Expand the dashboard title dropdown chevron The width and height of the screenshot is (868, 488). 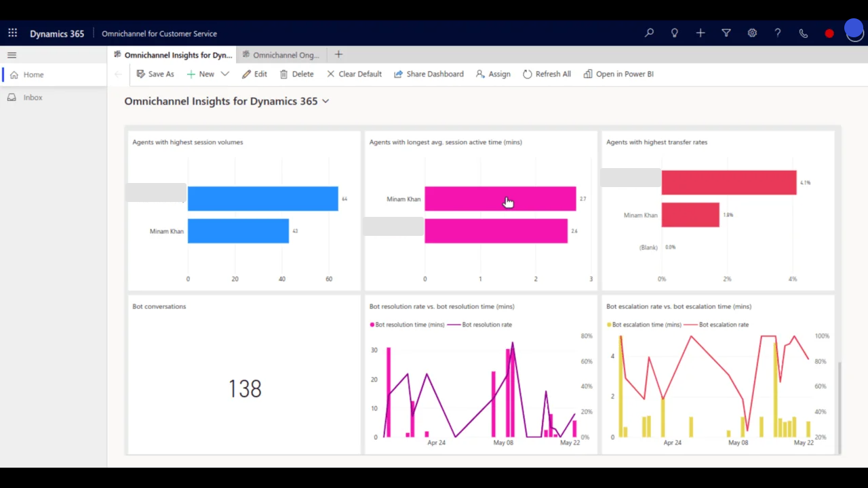pyautogui.click(x=325, y=101)
